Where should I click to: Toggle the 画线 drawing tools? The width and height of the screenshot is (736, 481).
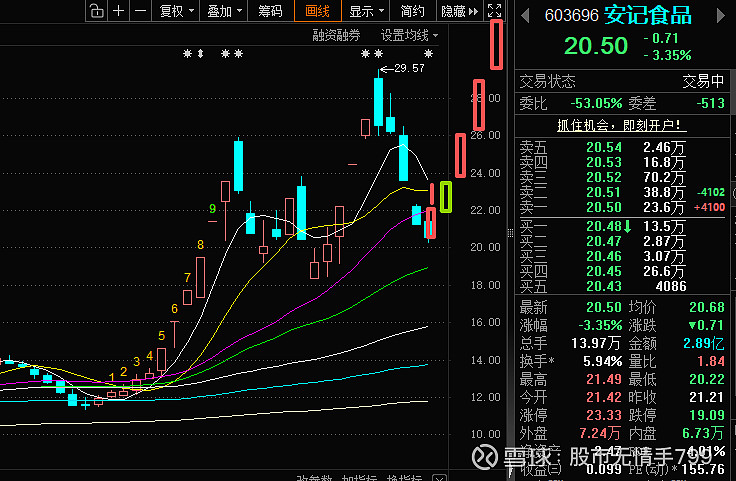click(x=317, y=11)
